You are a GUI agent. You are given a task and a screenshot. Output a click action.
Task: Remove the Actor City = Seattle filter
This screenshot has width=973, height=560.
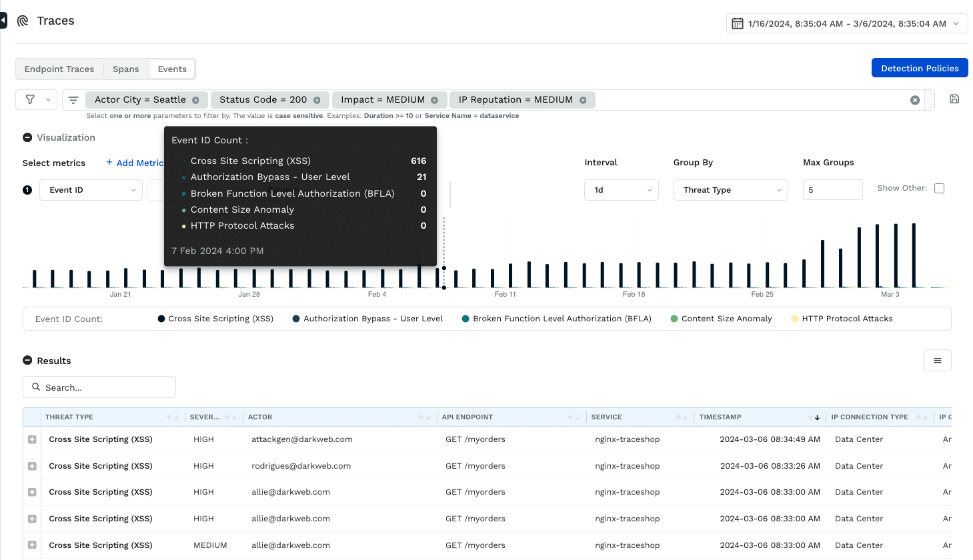[195, 100]
